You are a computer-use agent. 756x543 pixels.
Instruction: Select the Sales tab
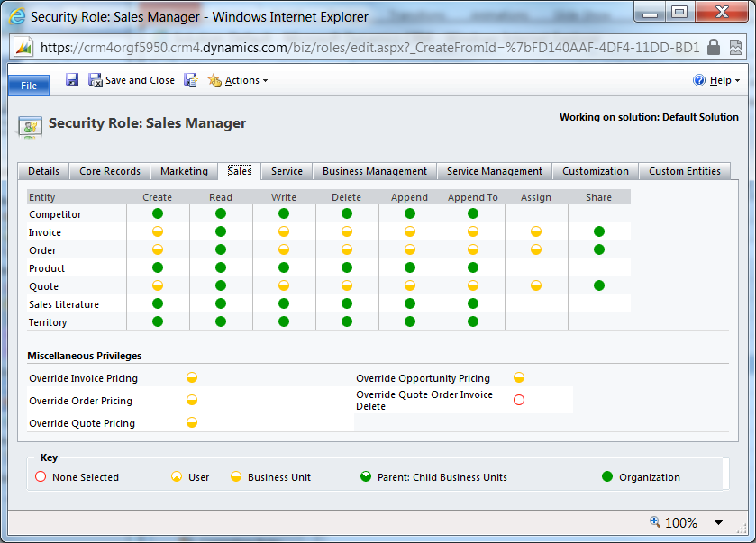click(x=240, y=171)
